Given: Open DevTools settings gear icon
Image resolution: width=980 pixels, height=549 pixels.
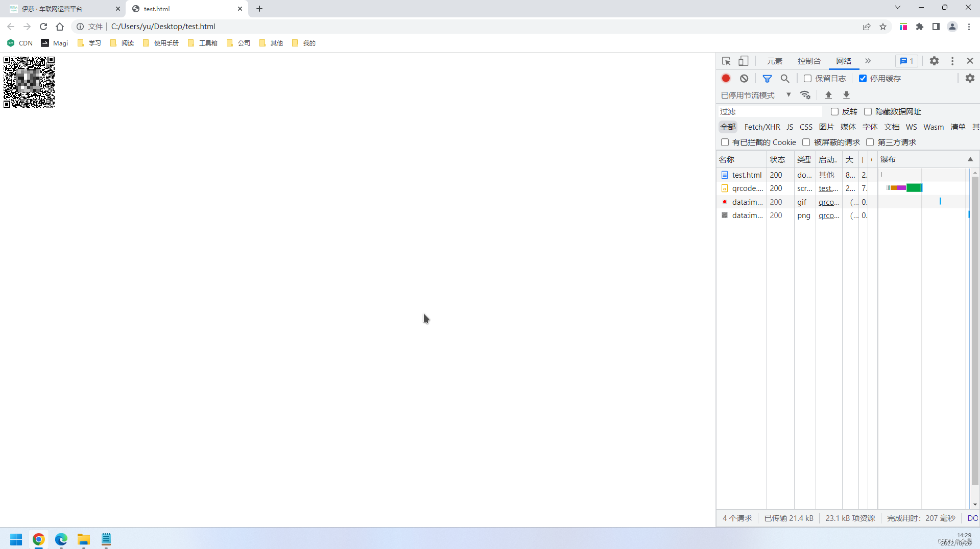Looking at the screenshot, I should (x=934, y=61).
